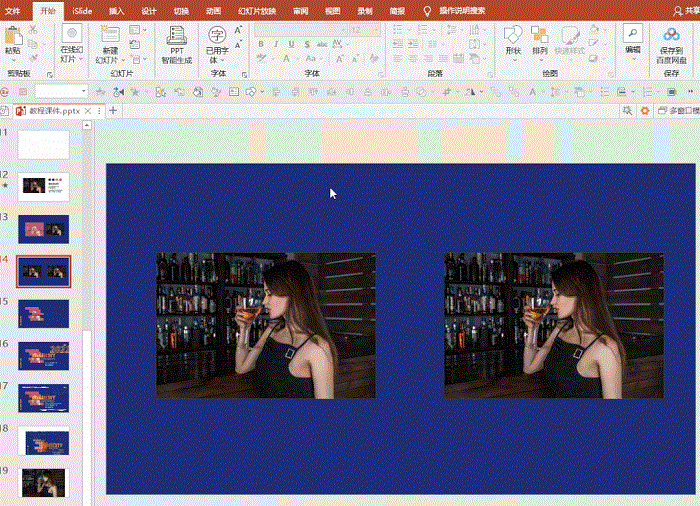Click the Cut scissors icon

click(33, 30)
